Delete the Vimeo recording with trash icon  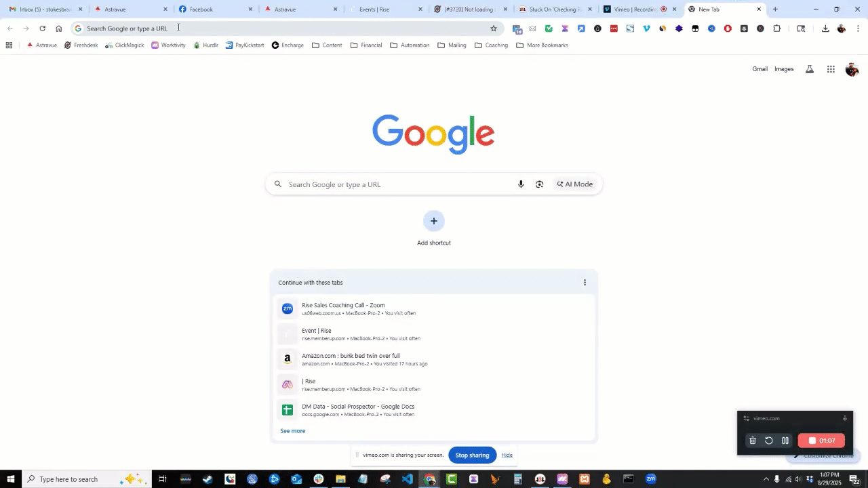pyautogui.click(x=753, y=441)
